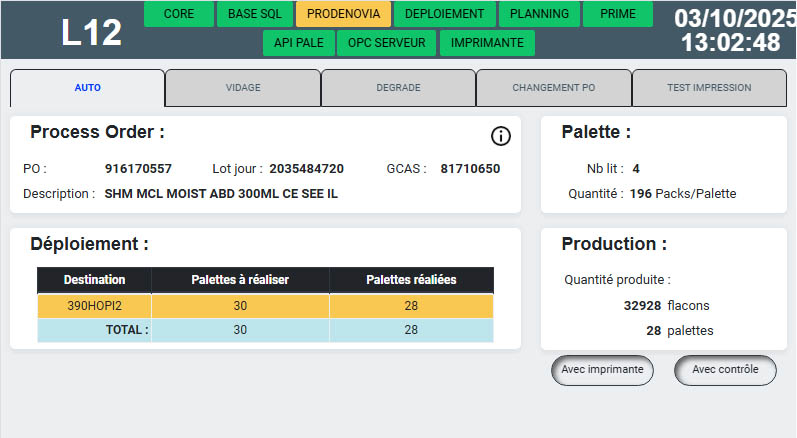This screenshot has height=438, width=797.
Task: Toggle the Avec contrôle button
Action: click(725, 370)
